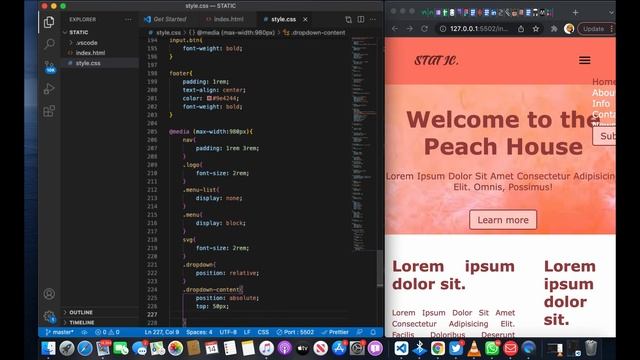The width and height of the screenshot is (640, 360).
Task: Click the master branch in the status bar
Action: 60,332
